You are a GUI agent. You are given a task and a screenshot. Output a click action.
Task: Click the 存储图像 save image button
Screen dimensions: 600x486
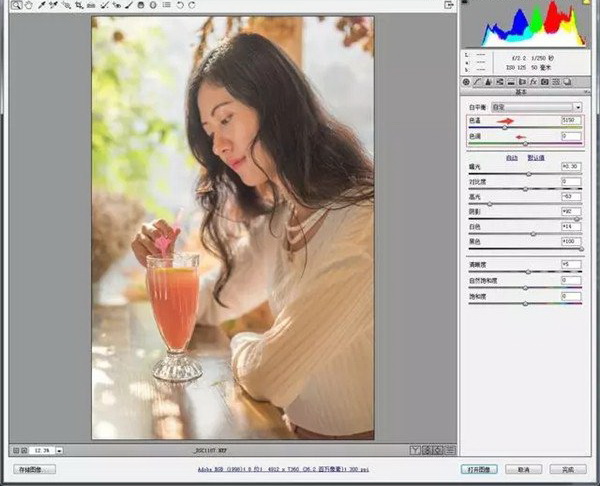coord(34,468)
